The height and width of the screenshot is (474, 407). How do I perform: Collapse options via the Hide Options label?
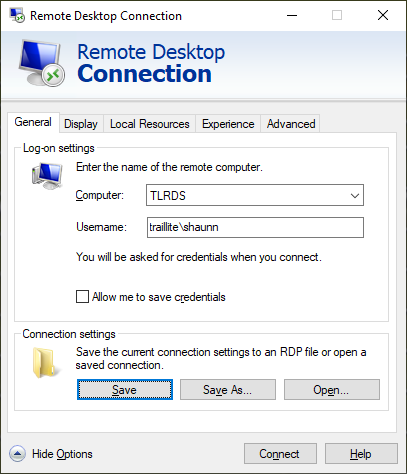click(x=62, y=454)
